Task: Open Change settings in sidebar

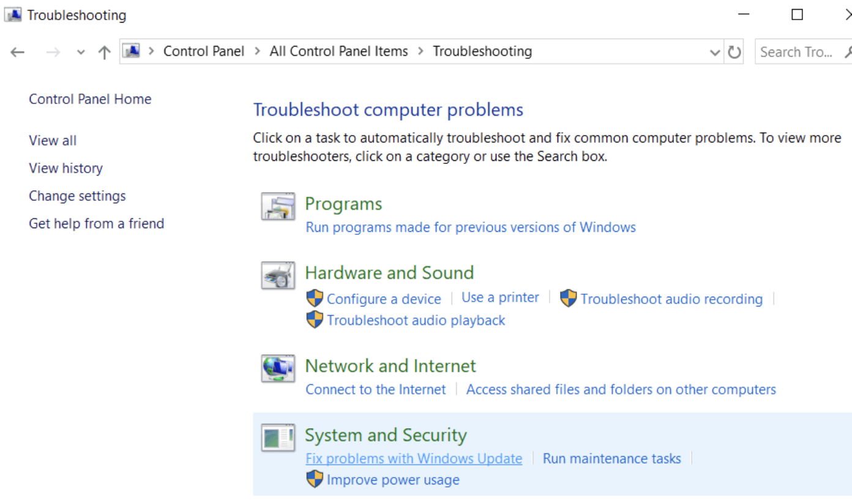Action: 77,196
